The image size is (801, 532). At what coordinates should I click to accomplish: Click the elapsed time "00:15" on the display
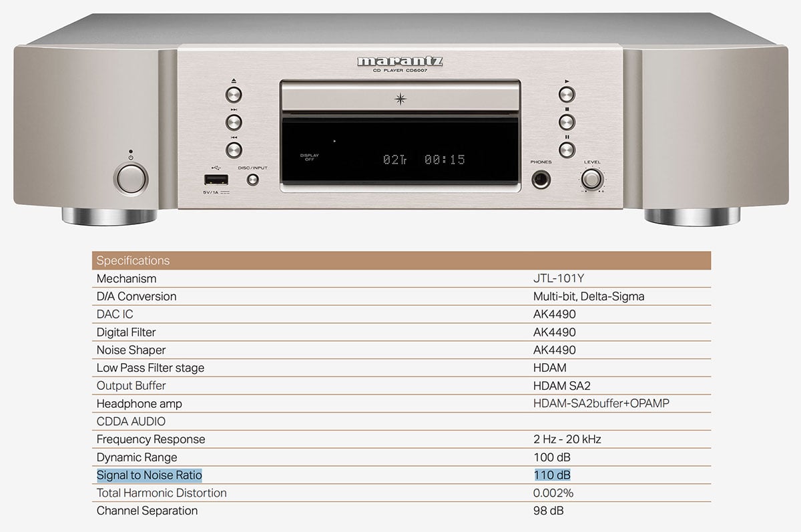[445, 160]
